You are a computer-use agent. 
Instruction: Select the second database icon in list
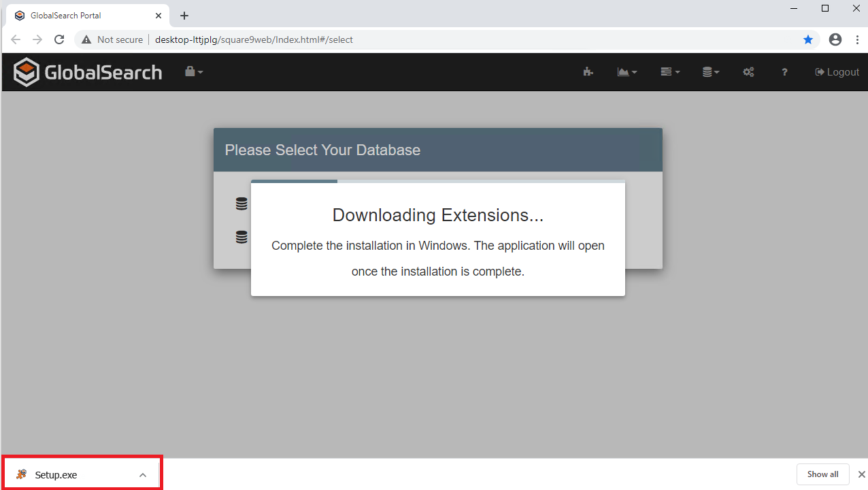point(241,238)
